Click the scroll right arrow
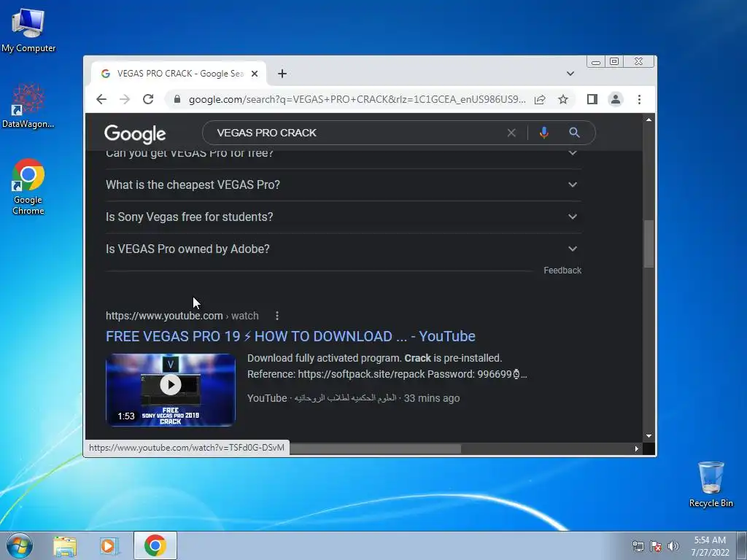The width and height of the screenshot is (747, 560). tap(636, 448)
